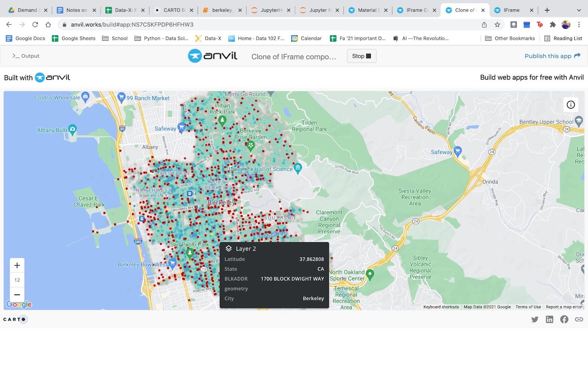Open Terms of Use map link

pyautogui.click(x=528, y=307)
